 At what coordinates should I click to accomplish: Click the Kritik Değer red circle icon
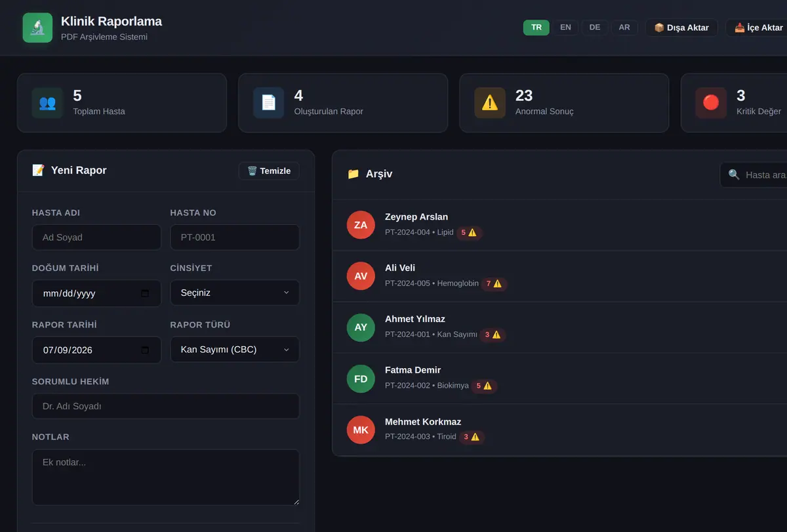click(711, 103)
